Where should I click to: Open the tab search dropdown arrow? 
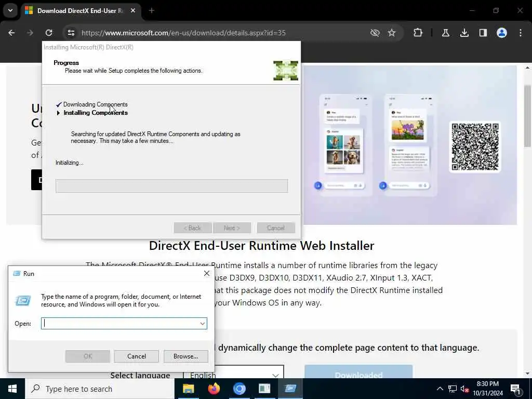(10, 10)
